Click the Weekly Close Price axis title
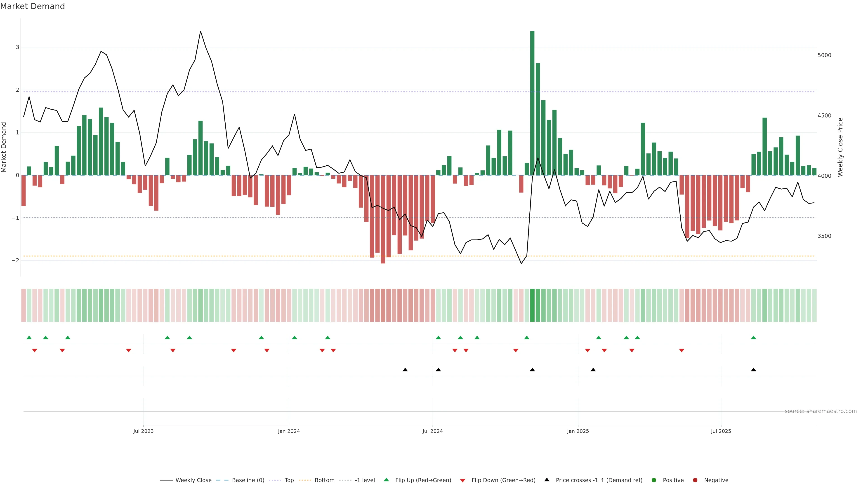Image resolution: width=868 pixels, height=488 pixels. (x=840, y=147)
